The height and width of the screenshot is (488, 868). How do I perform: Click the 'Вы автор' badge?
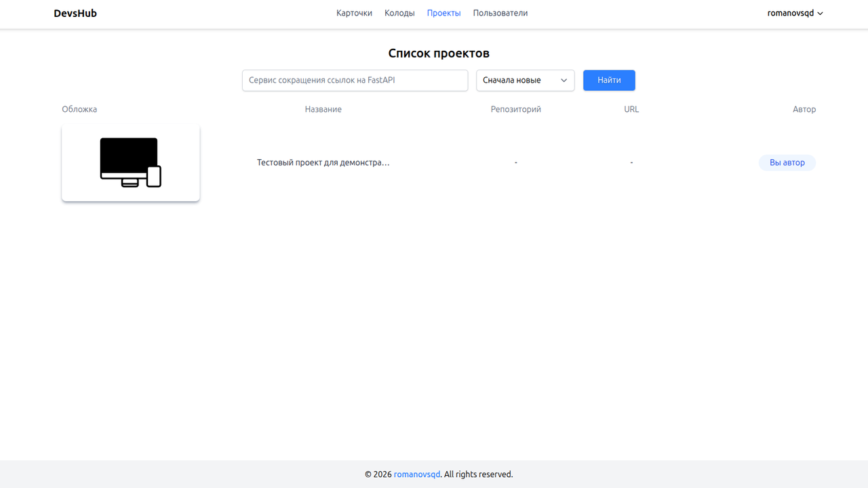[787, 162]
